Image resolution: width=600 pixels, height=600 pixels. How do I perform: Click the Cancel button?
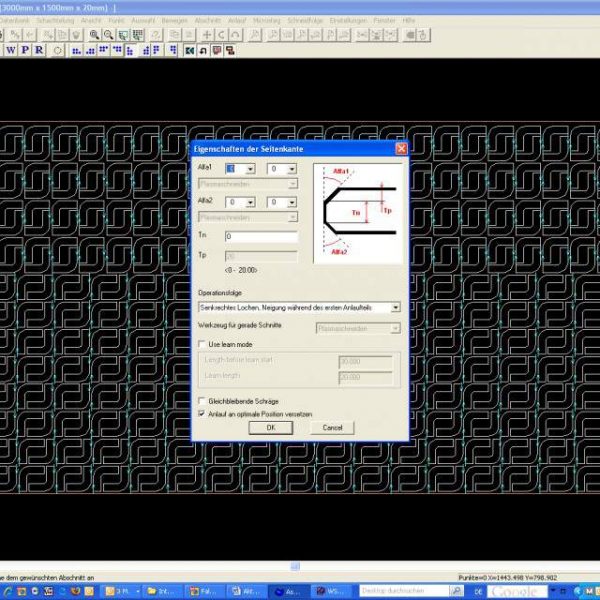[x=332, y=427]
